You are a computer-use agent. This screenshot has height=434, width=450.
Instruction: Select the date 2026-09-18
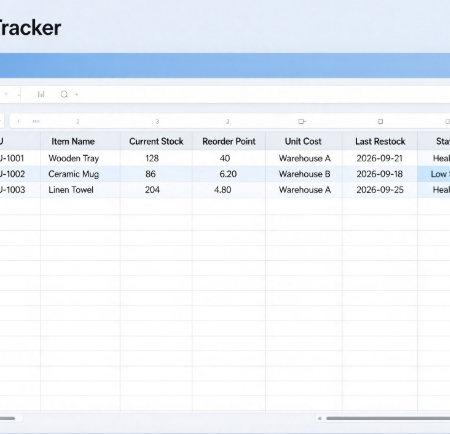pos(380,174)
